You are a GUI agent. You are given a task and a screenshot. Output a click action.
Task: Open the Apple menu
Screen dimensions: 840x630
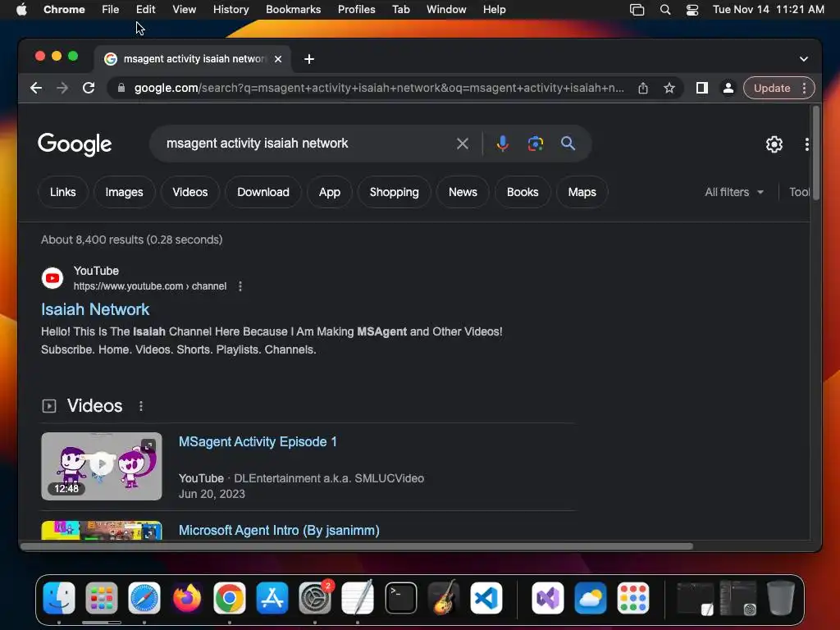coord(21,10)
